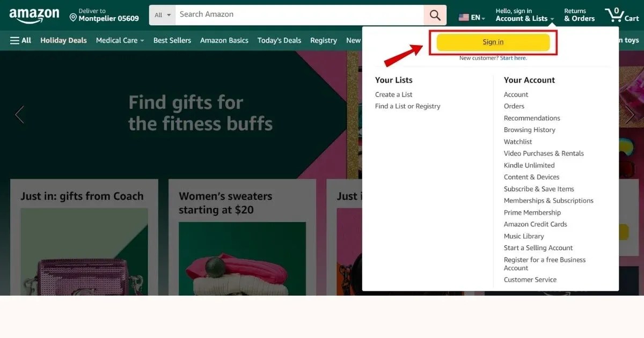Select Today's Deals in navigation bar
The height and width of the screenshot is (338, 644).
279,40
